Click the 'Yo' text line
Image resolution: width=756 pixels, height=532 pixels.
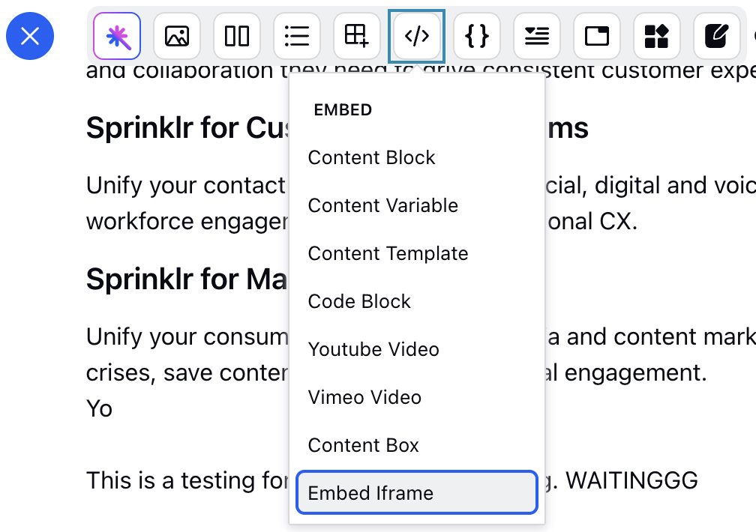click(99, 408)
